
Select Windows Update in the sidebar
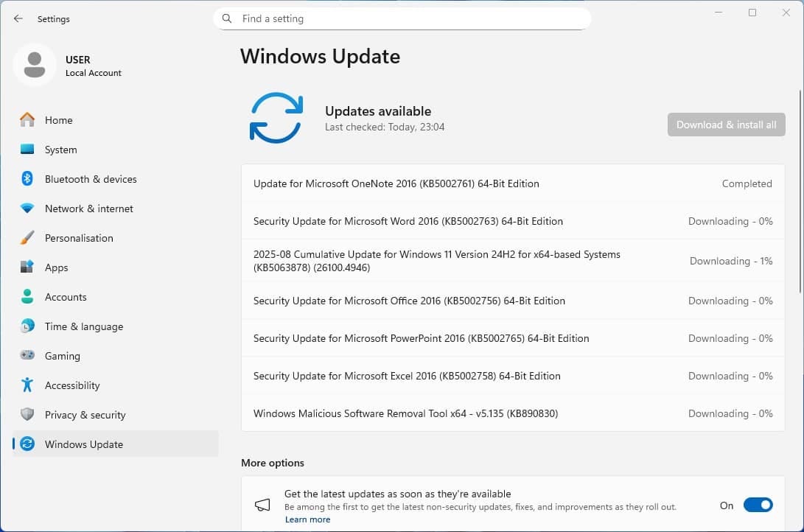click(x=83, y=444)
